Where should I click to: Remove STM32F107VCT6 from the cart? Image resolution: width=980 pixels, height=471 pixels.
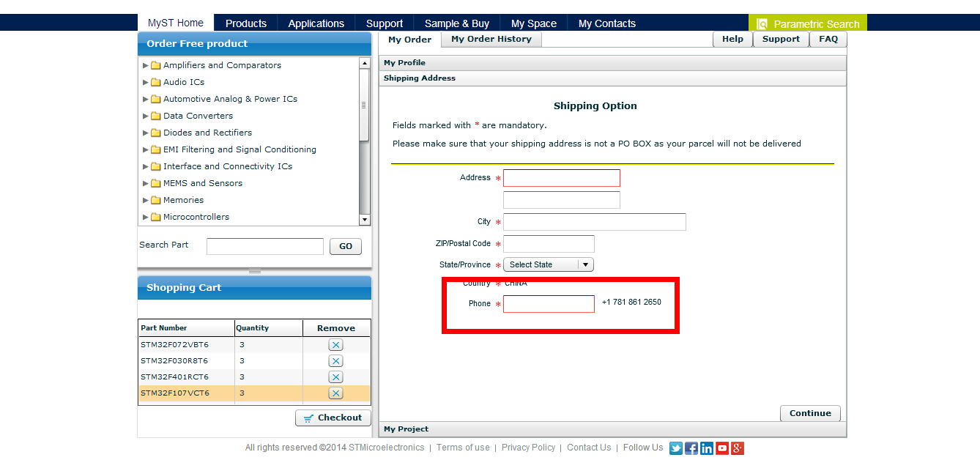point(335,393)
